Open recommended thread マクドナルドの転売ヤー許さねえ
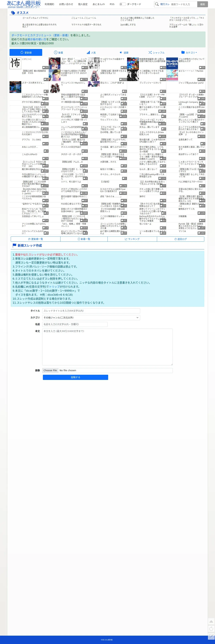 (x=86, y=25)
